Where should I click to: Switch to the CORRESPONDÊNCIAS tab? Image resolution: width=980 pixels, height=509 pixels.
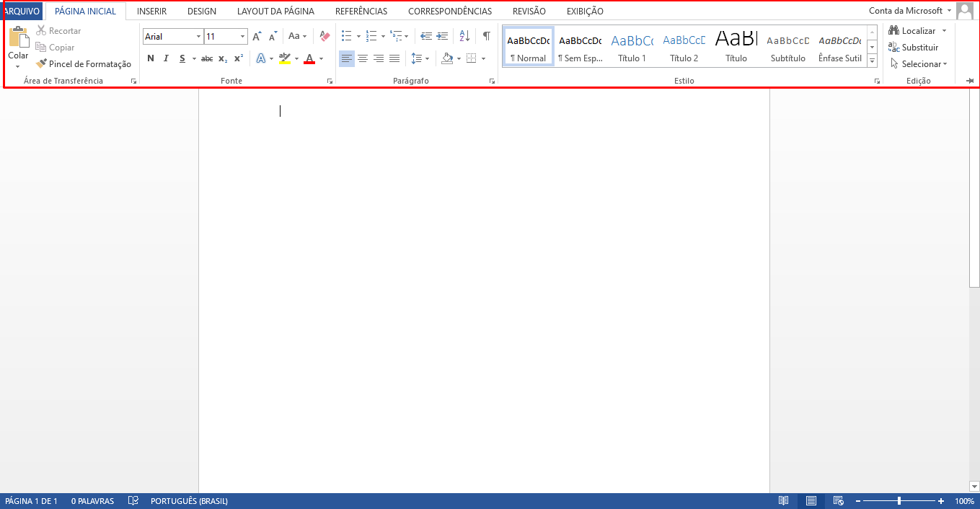tap(450, 12)
